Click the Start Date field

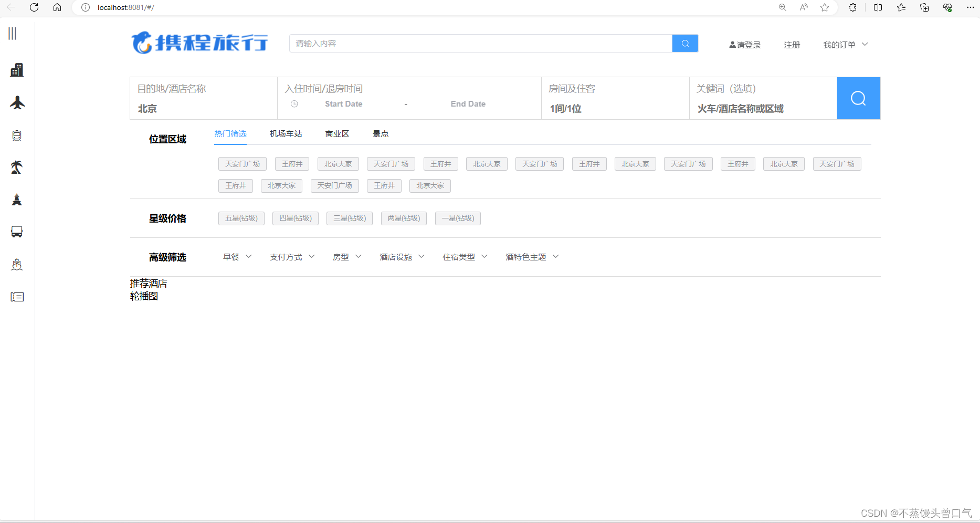coord(344,104)
